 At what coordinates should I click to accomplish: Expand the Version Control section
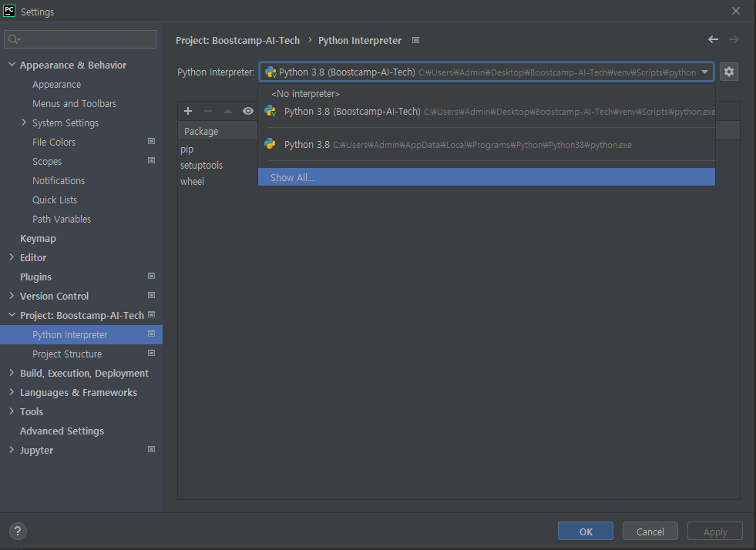12,296
